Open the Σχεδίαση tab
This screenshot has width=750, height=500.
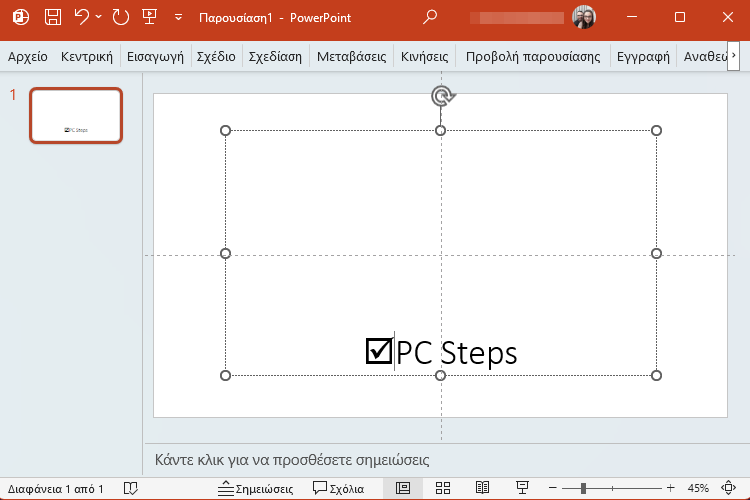[x=275, y=56]
